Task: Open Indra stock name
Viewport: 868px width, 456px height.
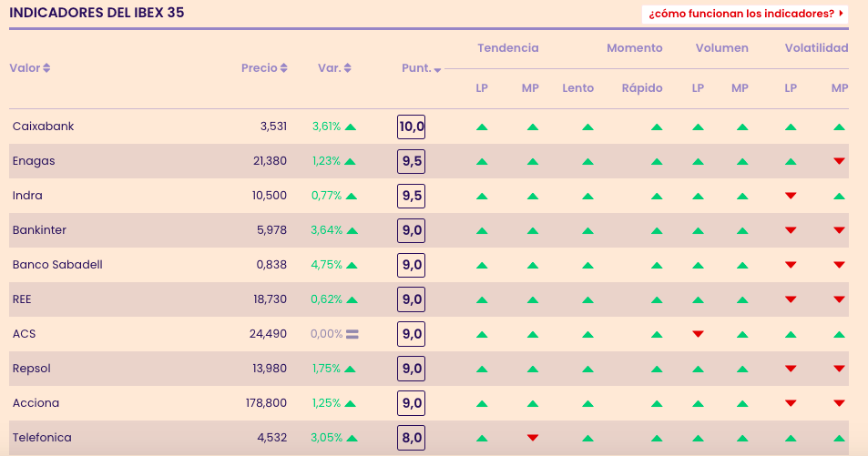Action: click(27, 196)
